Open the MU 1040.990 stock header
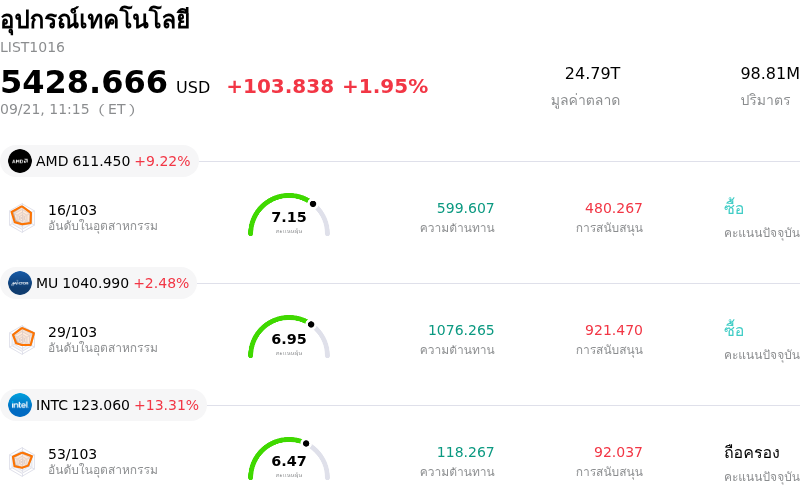800x499 pixels. [98, 283]
